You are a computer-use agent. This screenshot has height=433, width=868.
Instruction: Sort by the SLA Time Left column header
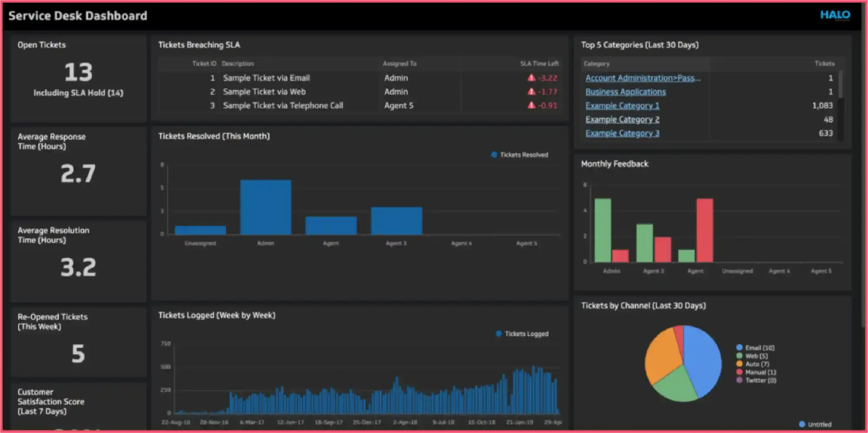[539, 63]
